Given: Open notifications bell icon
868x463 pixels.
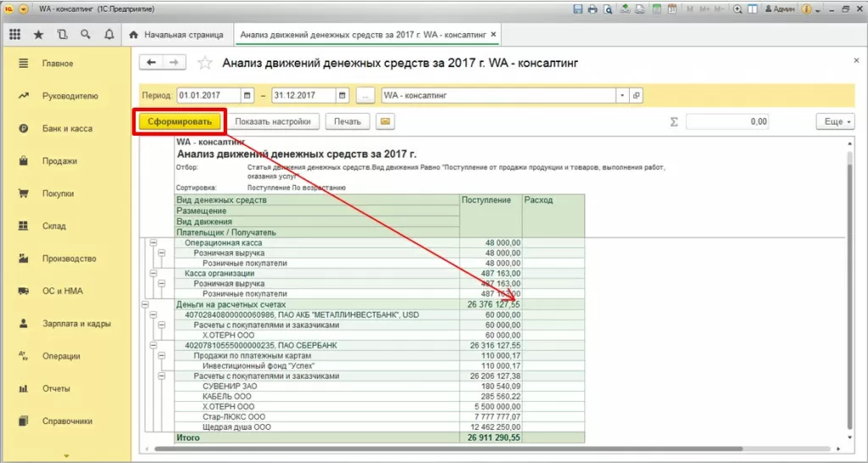Looking at the screenshot, I should 108,35.
